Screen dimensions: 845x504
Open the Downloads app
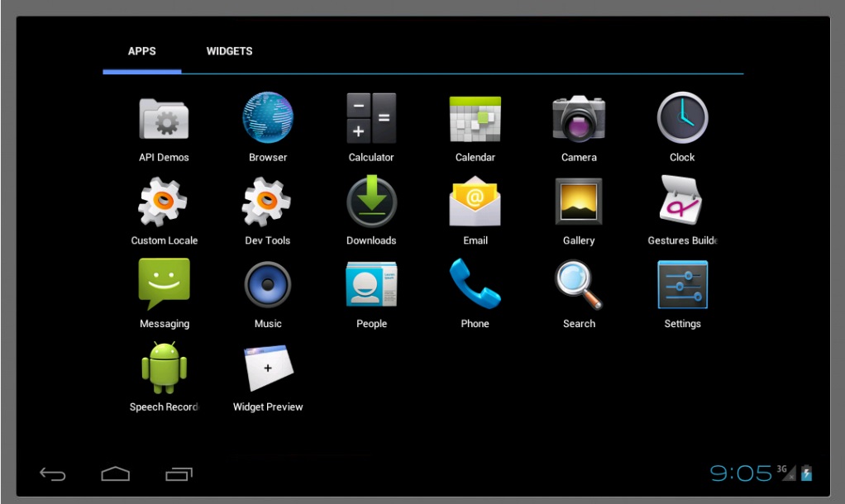[371, 201]
